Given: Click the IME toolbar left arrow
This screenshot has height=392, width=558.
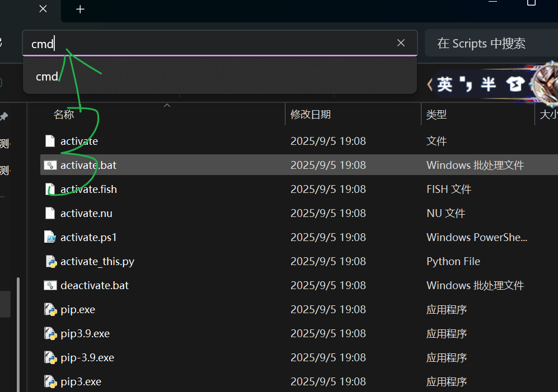Looking at the screenshot, I should (x=430, y=84).
